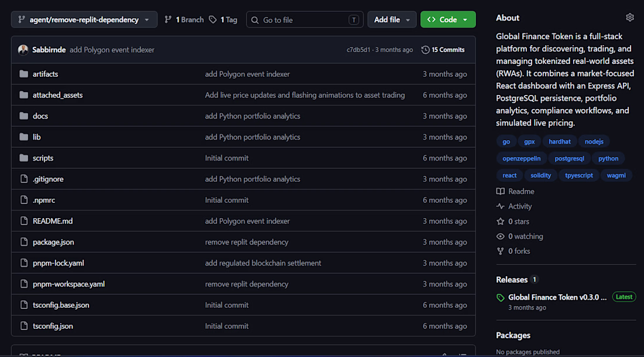Open commit hash c7db5d1
Image resolution: width=644 pixels, height=357 pixels.
[x=358, y=50]
